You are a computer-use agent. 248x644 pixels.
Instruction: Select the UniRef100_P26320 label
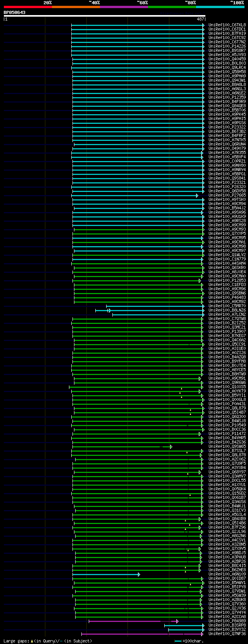227,187
